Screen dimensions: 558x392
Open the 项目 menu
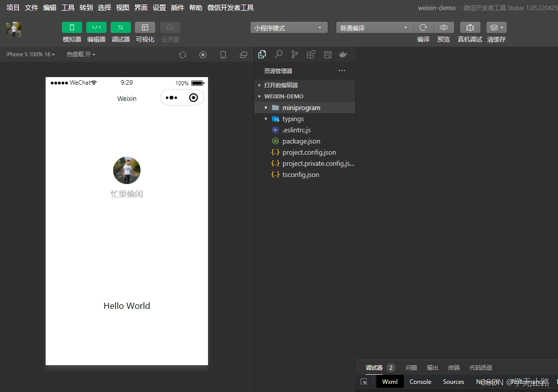coord(13,8)
